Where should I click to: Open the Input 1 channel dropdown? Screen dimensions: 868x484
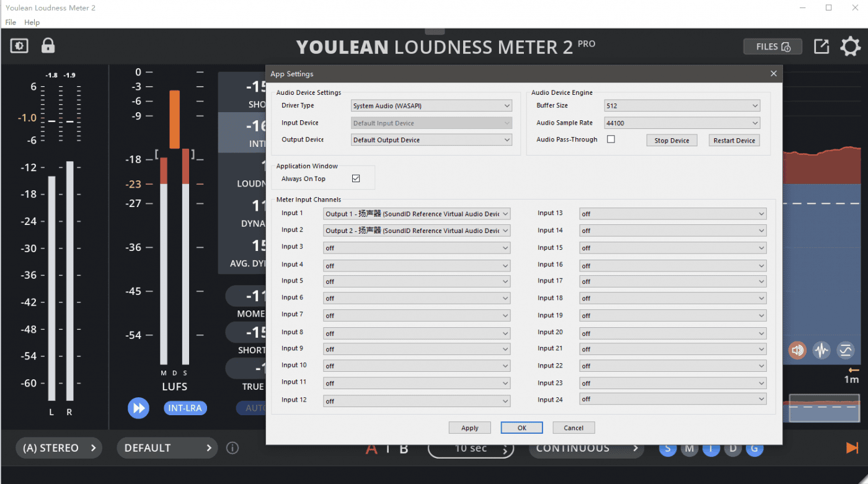pyautogui.click(x=417, y=214)
